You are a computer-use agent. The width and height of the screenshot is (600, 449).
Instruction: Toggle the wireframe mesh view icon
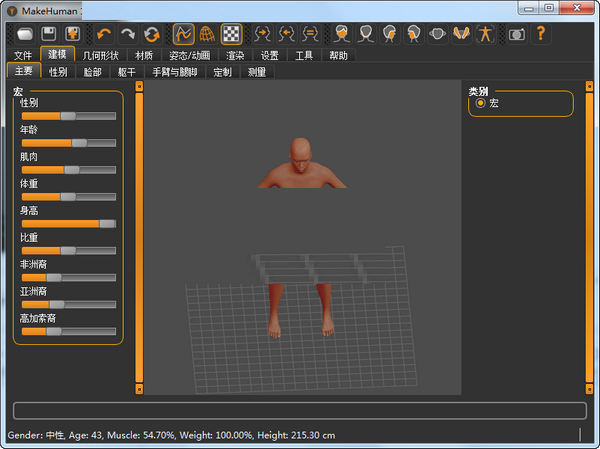click(207, 34)
